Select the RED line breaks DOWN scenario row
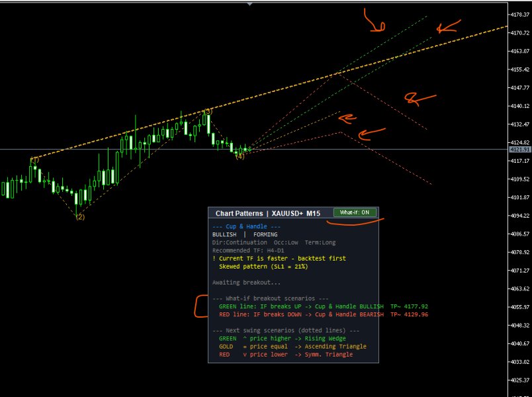Image resolution: width=532 pixels, height=397 pixels. pos(324,314)
